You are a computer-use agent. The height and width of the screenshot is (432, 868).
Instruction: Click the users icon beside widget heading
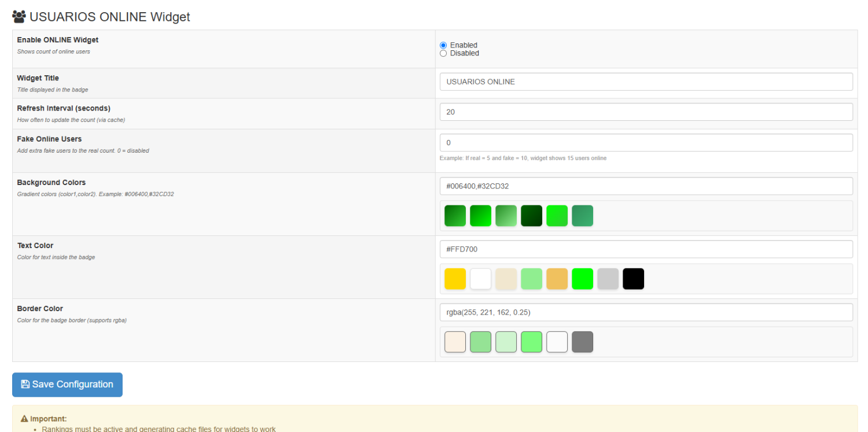pyautogui.click(x=19, y=17)
